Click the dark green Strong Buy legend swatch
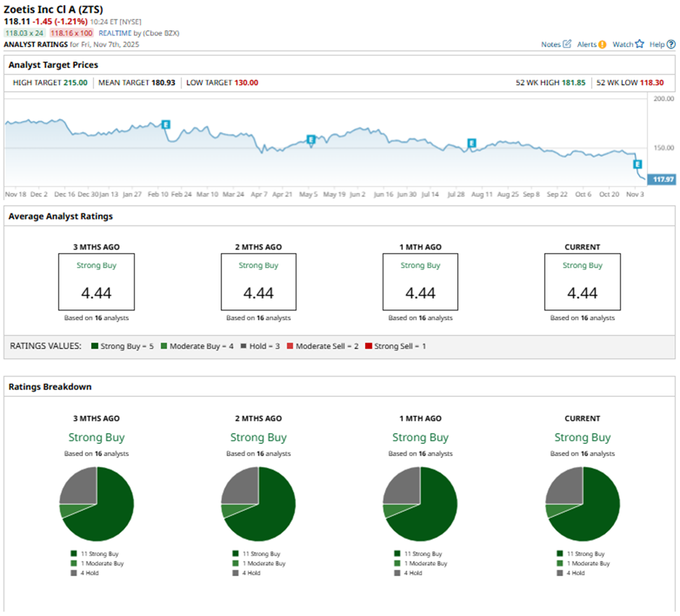Image resolution: width=680 pixels, height=616 pixels. tap(95, 346)
